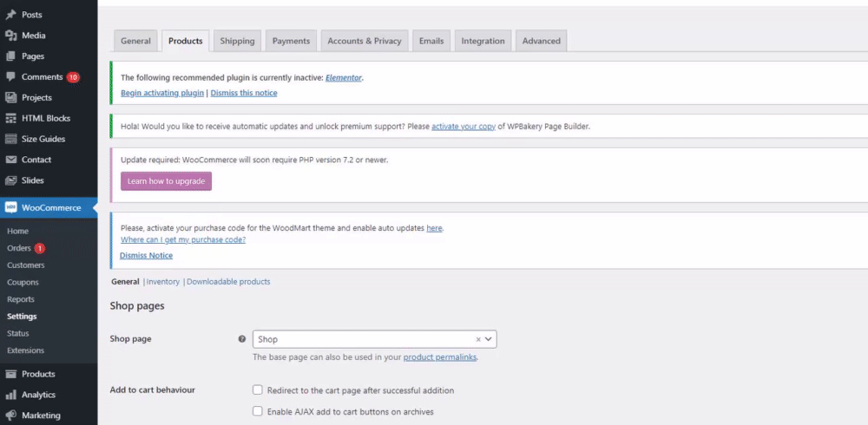868x425 pixels.
Task: Click the HTML Blocks sidebar icon
Action: click(x=10, y=118)
